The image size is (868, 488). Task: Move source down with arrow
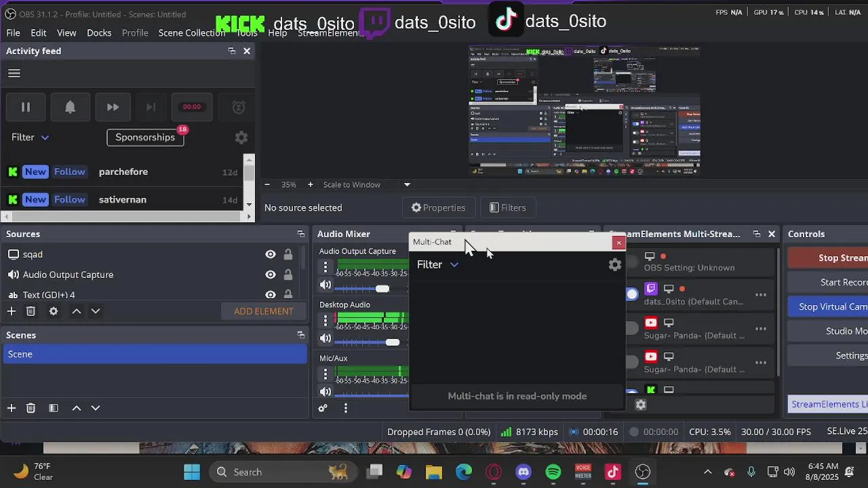96,311
